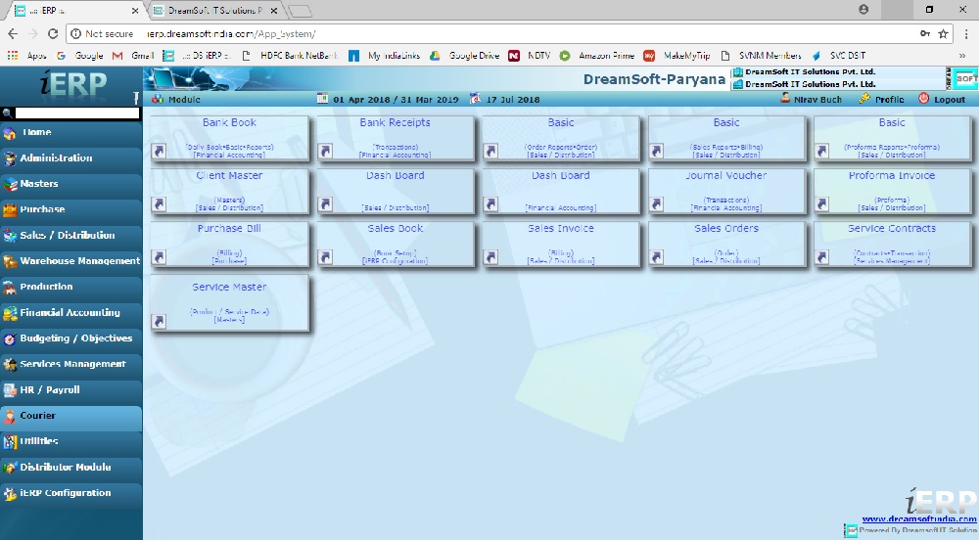
Task: Click the shortcut arrow icon on Bank Book tile
Action: (160, 151)
